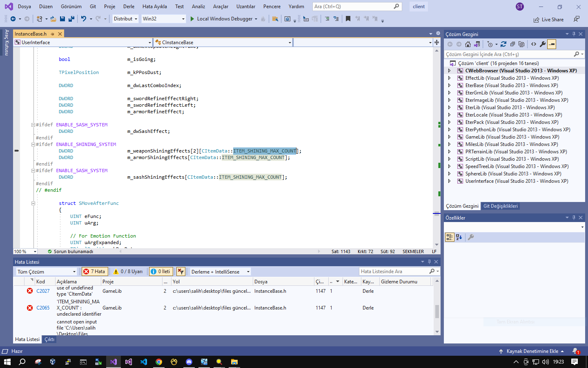This screenshot has width=588, height=368.
Task: Open the Araçlar menu
Action: click(x=221, y=7)
